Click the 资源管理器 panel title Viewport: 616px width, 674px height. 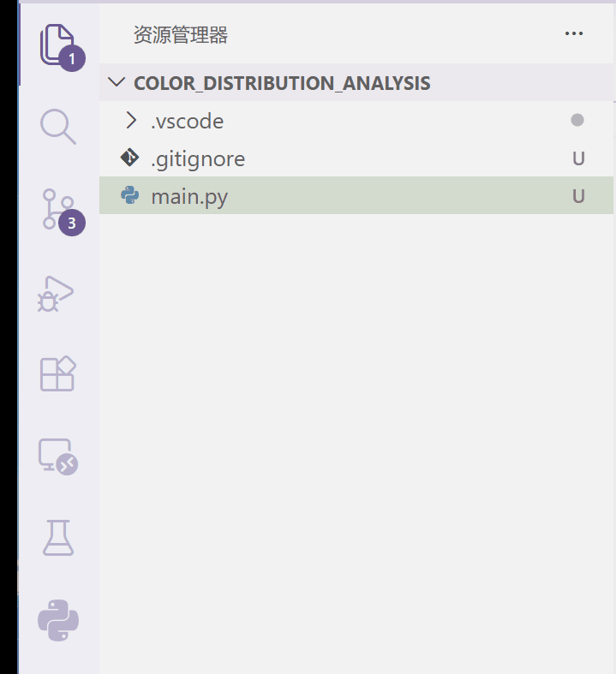coord(181,35)
